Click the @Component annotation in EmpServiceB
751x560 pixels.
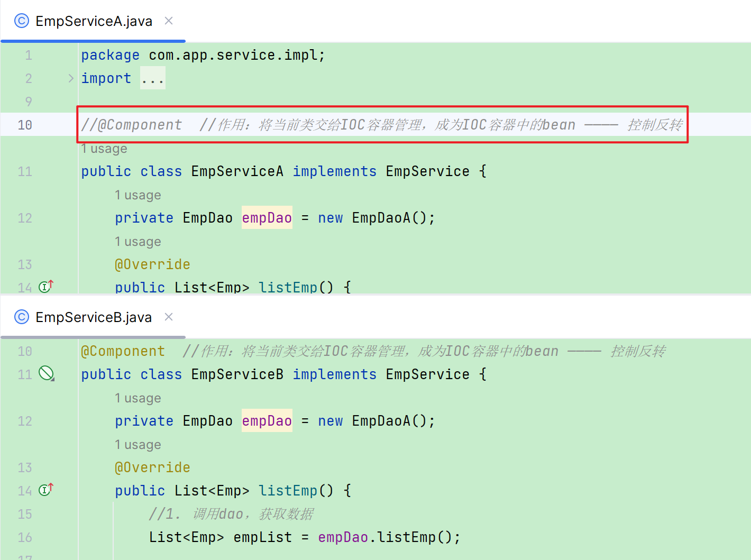click(123, 351)
